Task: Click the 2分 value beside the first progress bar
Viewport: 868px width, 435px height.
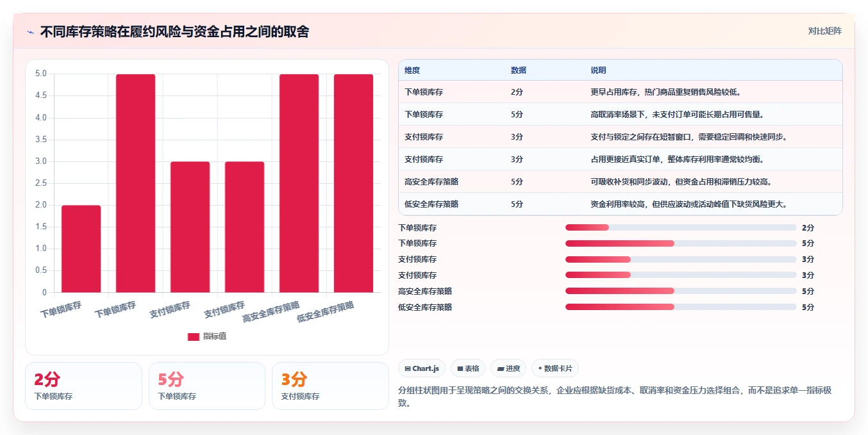Action: (x=808, y=227)
